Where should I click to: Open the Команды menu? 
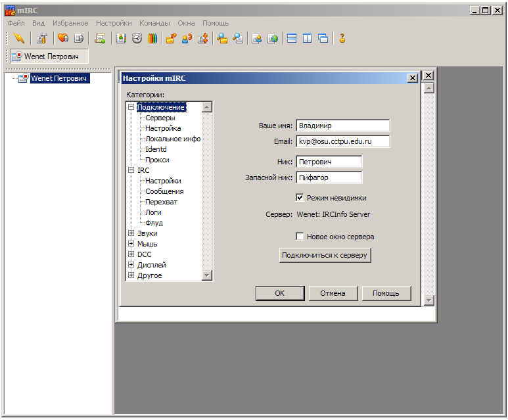pos(154,23)
